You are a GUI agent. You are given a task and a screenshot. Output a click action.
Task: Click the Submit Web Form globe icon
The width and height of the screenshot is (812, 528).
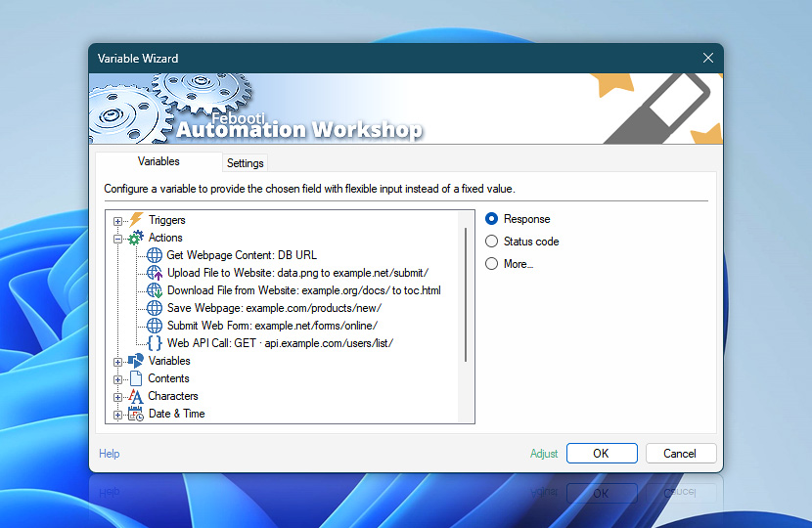[155, 326]
